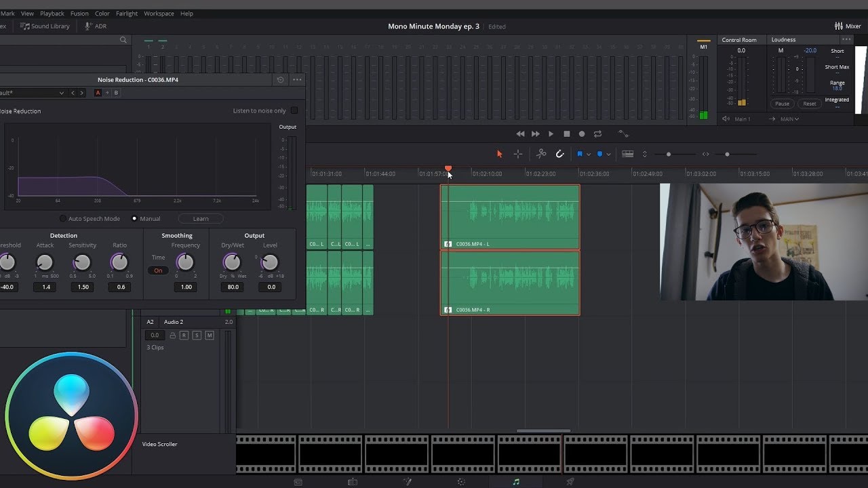
Task: Open the Fusion menu
Action: (79, 13)
